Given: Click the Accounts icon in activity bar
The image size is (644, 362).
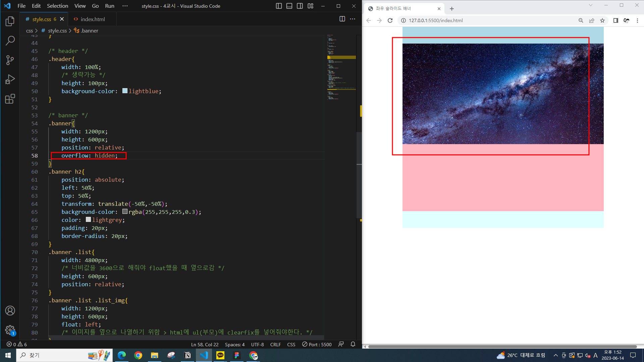Looking at the screenshot, I should point(10,311).
